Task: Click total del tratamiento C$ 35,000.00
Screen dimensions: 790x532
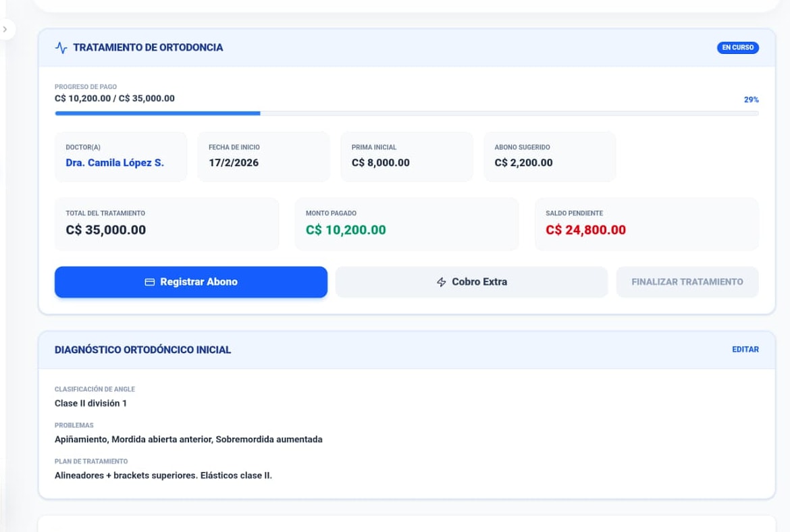Action: pos(106,230)
